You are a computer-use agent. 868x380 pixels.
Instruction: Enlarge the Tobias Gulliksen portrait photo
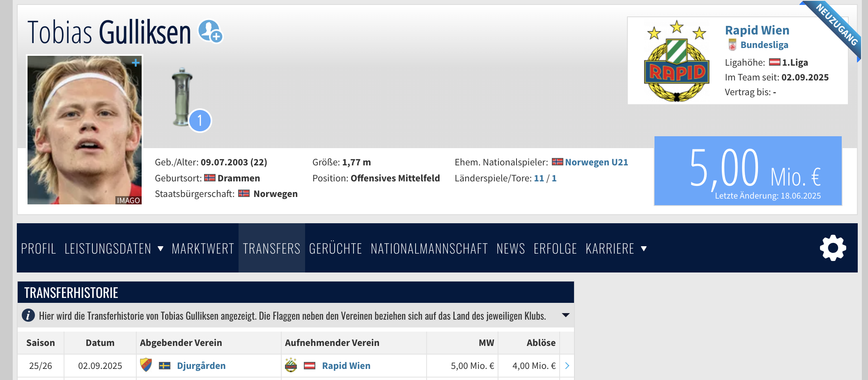(x=85, y=130)
